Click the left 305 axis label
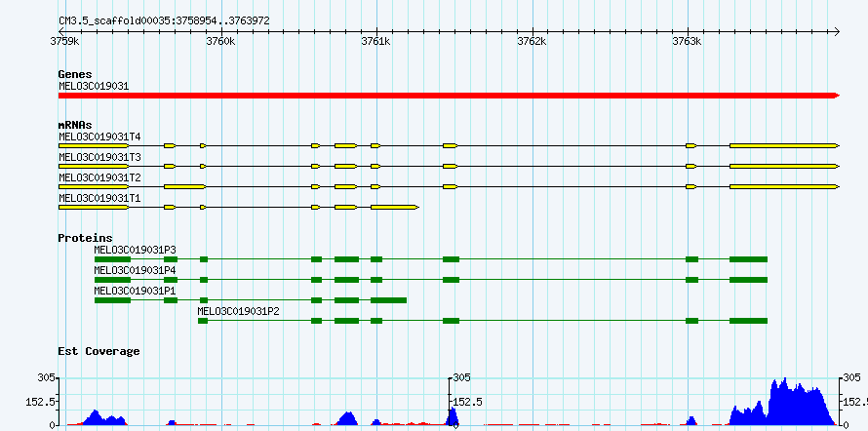The image size is (868, 431). pyautogui.click(x=46, y=378)
